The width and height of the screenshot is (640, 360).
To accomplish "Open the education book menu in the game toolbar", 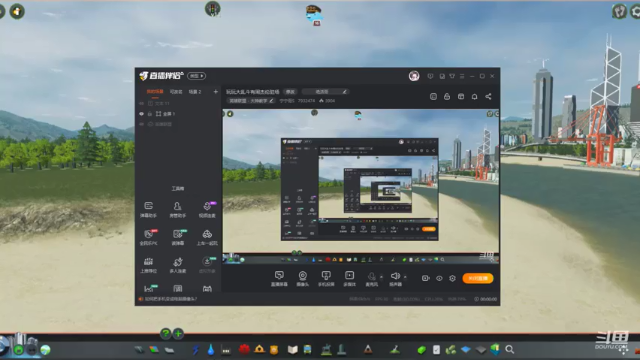I will coord(293,350).
